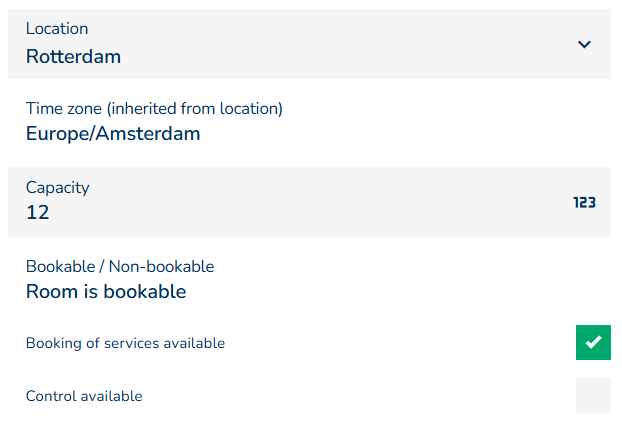Viewport: 622px width, 423px height.
Task: Click the Capacity field label
Action: pyautogui.click(x=57, y=187)
